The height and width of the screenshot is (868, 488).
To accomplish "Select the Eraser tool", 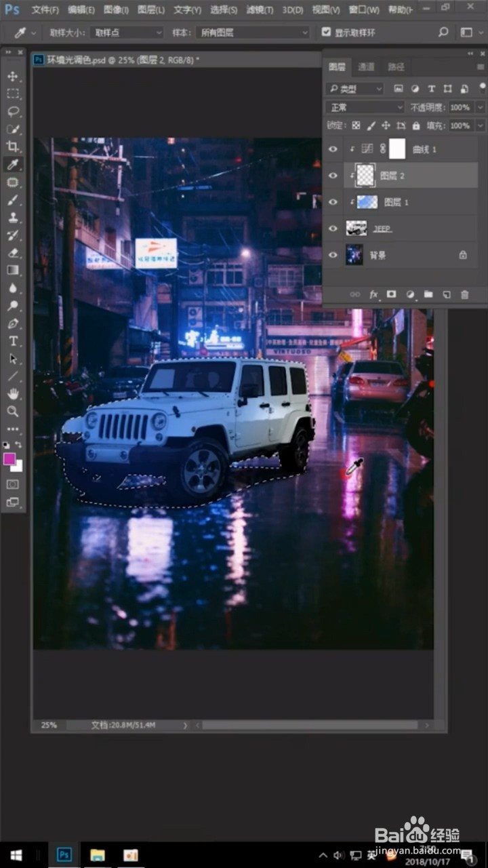I will (x=13, y=252).
